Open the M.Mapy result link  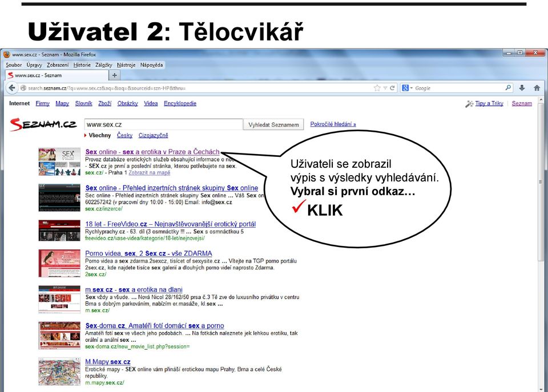coord(108,362)
